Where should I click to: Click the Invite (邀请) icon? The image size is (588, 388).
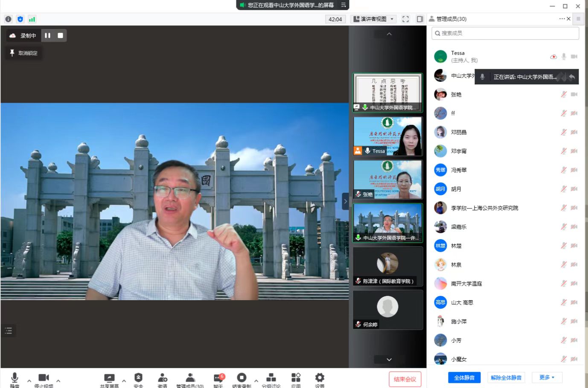click(x=162, y=378)
